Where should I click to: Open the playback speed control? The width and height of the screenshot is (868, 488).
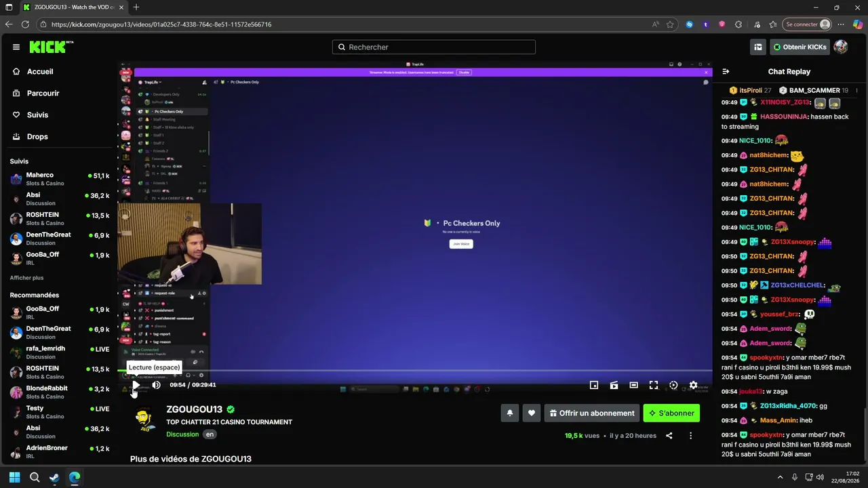pos(673,385)
